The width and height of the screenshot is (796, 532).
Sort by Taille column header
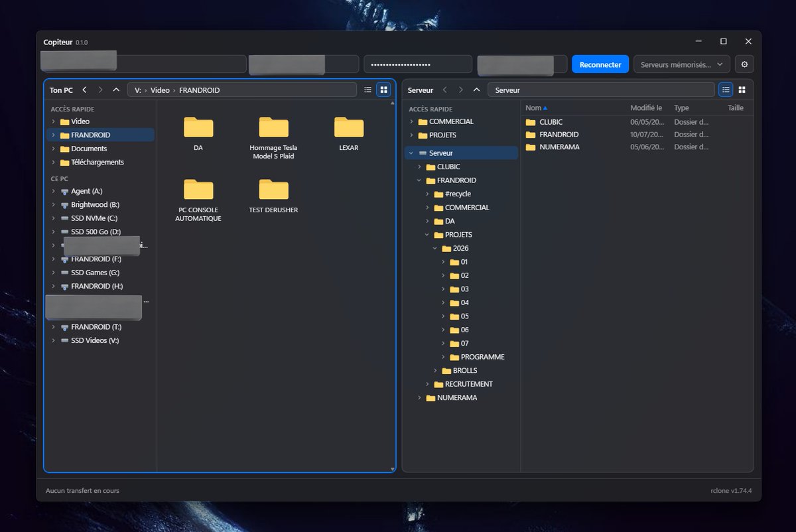(x=735, y=107)
